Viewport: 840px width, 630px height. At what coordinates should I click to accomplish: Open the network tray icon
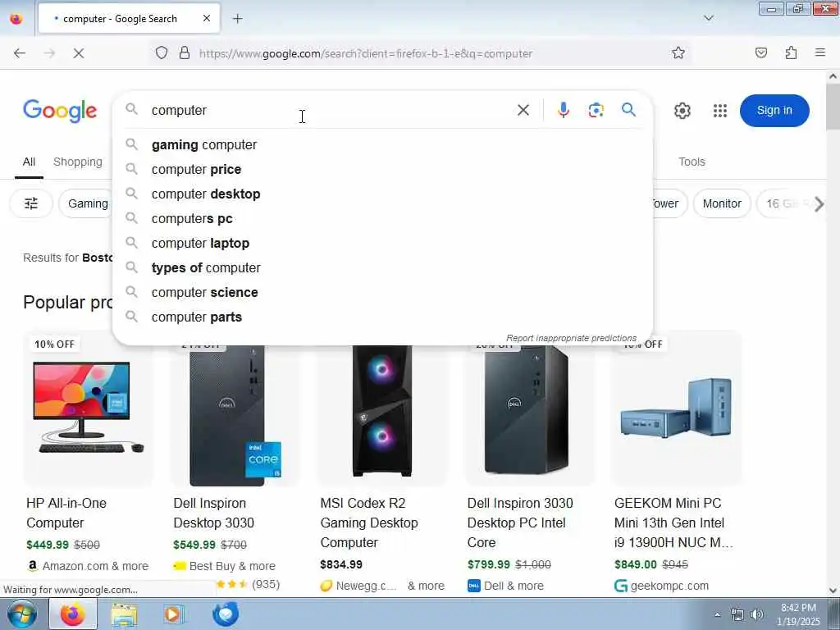(x=737, y=614)
